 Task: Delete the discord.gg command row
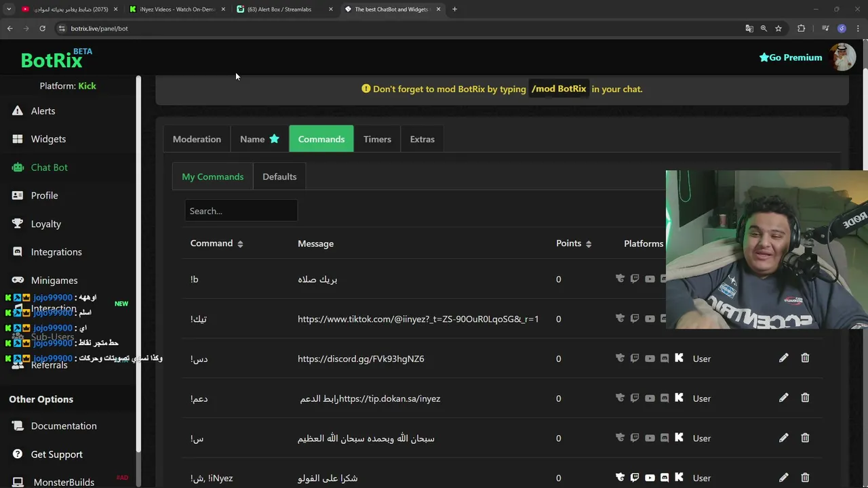point(805,358)
